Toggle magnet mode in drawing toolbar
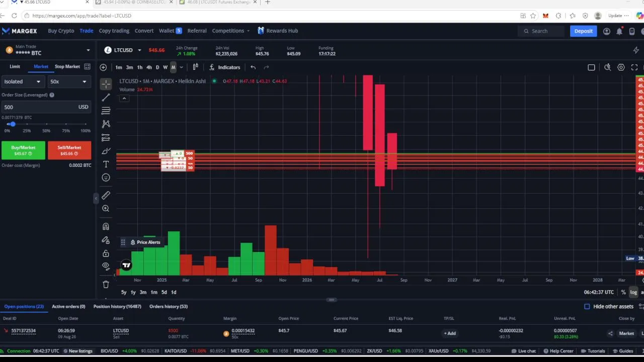Viewport: 644px width, 362px height. tap(106, 227)
